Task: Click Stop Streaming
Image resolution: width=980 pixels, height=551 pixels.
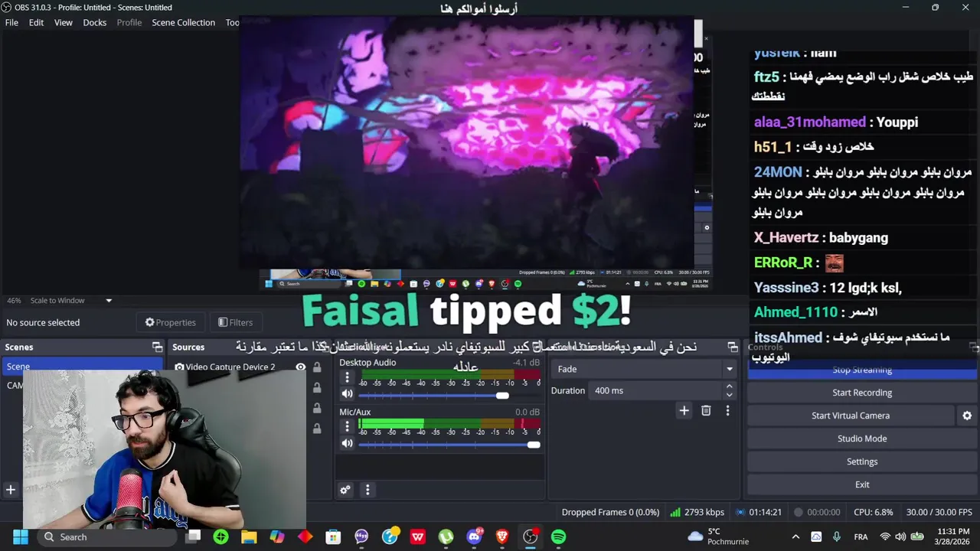Action: 862,370
